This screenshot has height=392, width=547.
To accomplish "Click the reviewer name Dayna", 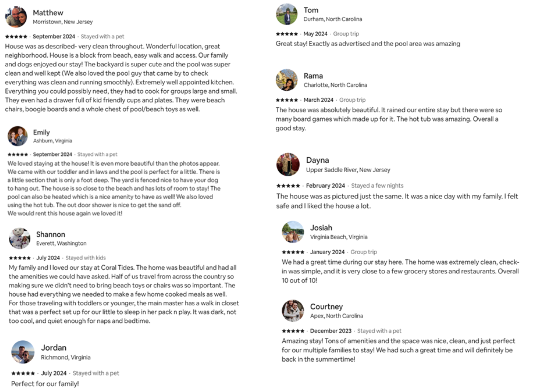I will [317, 160].
